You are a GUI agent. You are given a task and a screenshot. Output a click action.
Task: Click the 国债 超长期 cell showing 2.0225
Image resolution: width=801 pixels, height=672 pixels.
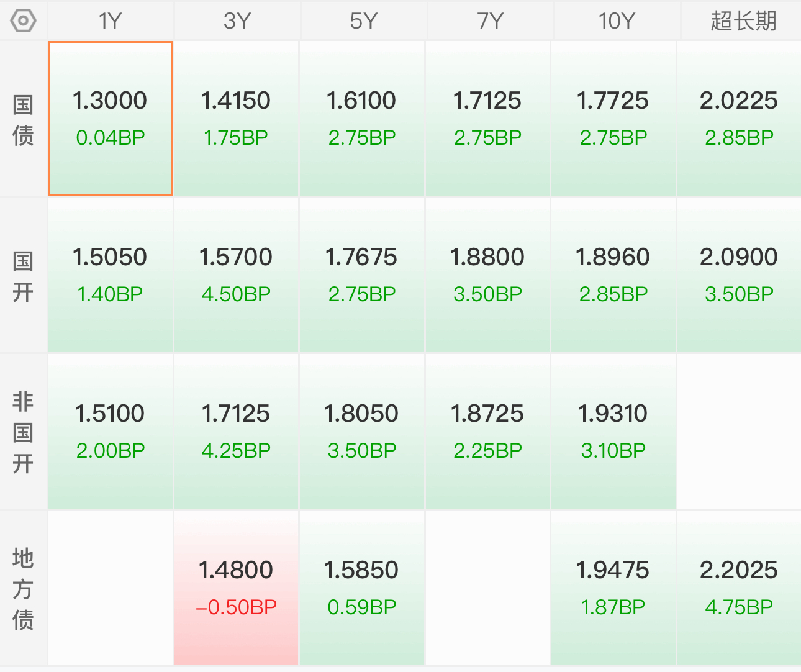(x=739, y=119)
